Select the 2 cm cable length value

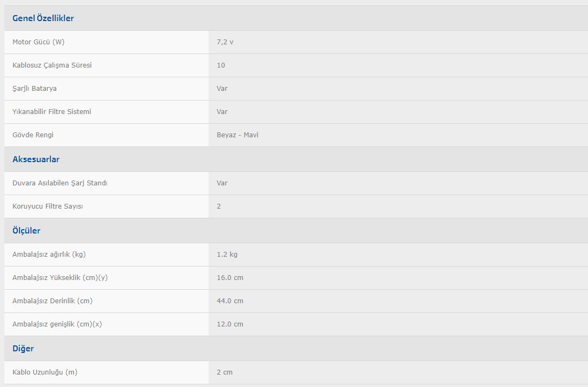(x=225, y=372)
